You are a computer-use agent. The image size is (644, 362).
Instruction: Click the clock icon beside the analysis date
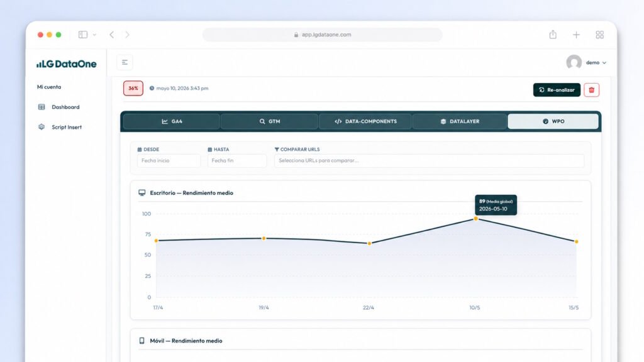(x=152, y=88)
